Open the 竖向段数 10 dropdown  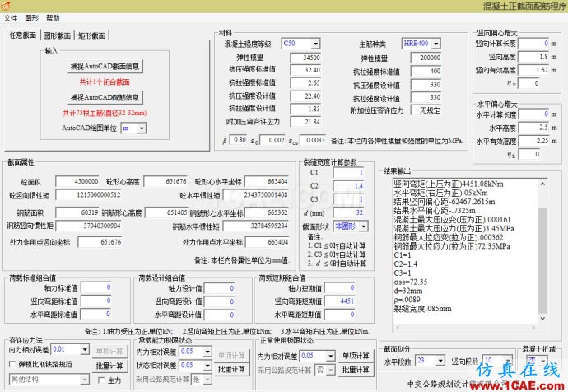(509, 361)
